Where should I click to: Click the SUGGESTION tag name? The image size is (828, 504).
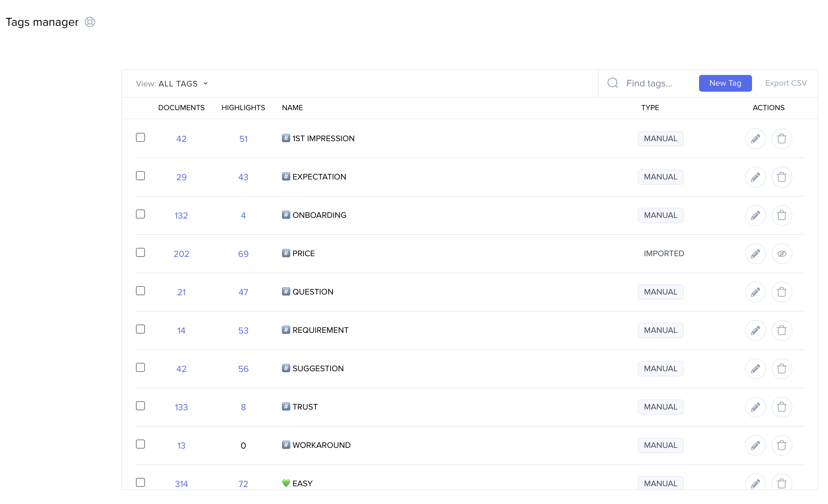[x=318, y=368]
